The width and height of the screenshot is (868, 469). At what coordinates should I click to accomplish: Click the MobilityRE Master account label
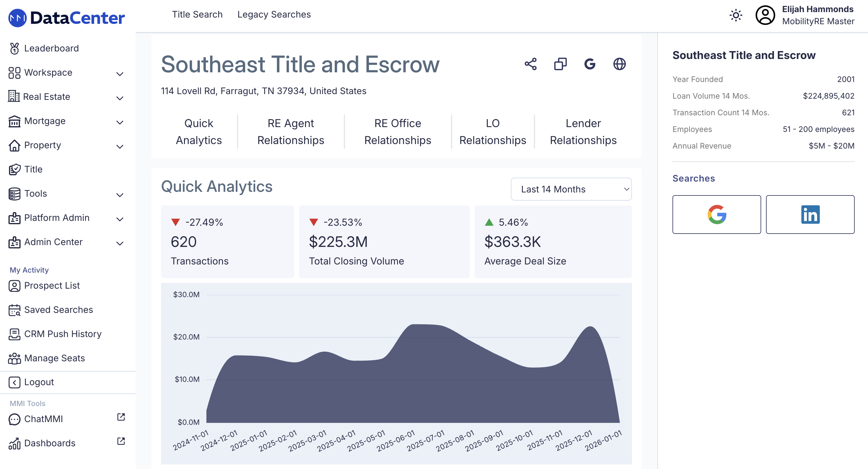coord(818,21)
